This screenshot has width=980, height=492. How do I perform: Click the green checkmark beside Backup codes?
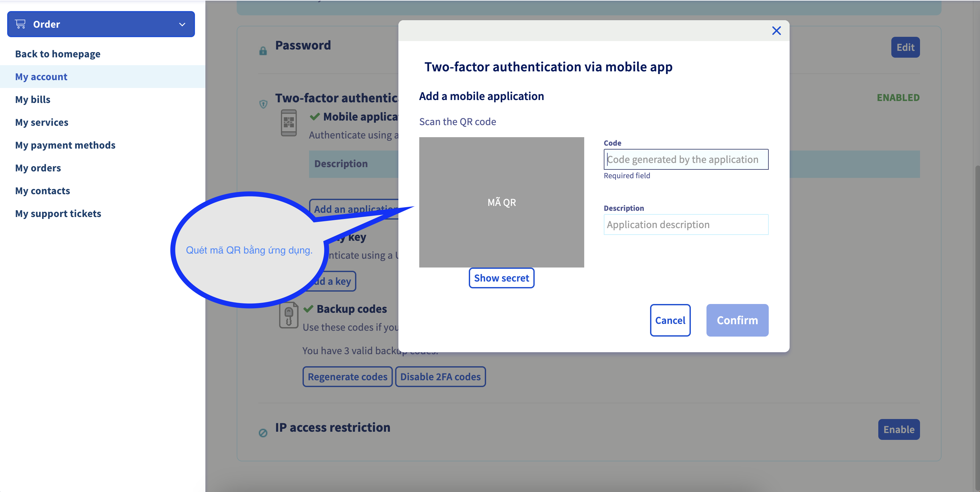pos(308,308)
